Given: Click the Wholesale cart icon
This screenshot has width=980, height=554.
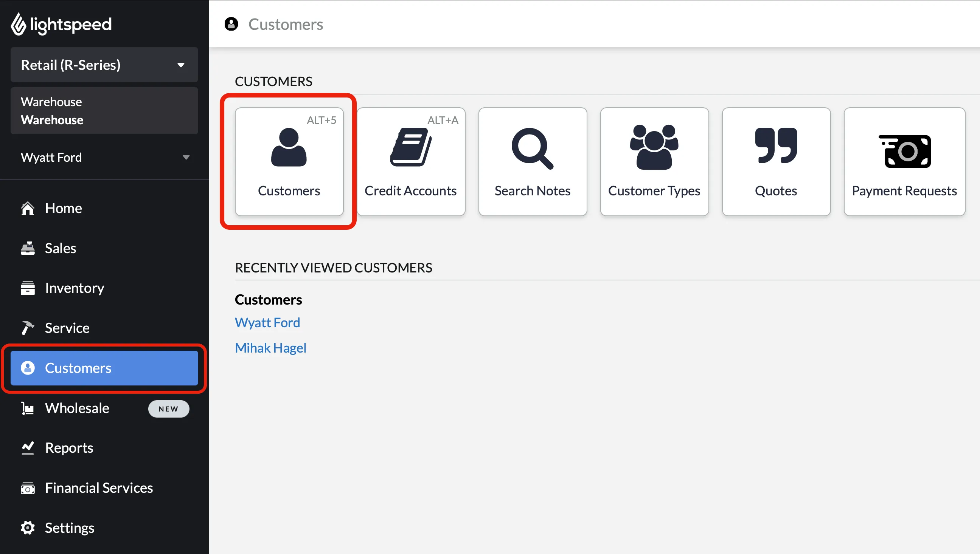Looking at the screenshot, I should 27,408.
